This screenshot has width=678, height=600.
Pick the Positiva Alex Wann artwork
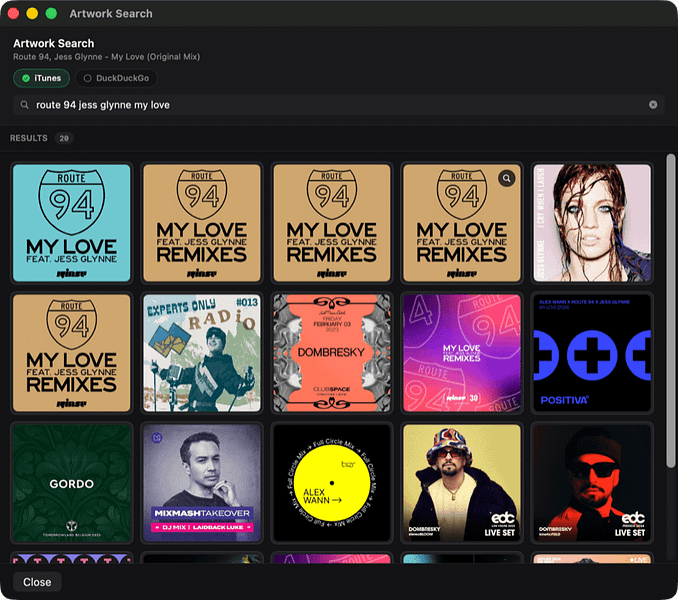tap(592, 353)
